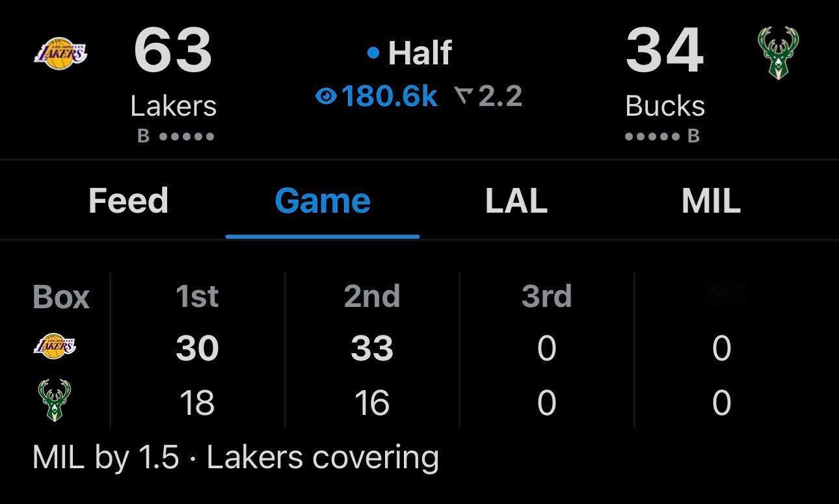Screen dimensions: 839x504
Task: Tap the Lakers total score 63
Action: pos(173,51)
